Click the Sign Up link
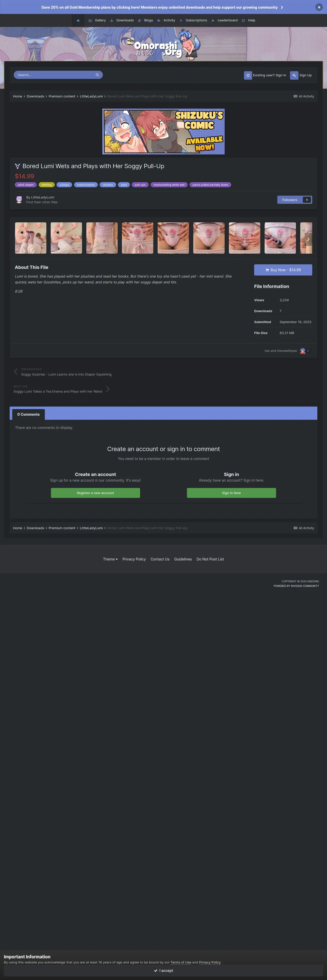The image size is (327, 980). tap(305, 75)
